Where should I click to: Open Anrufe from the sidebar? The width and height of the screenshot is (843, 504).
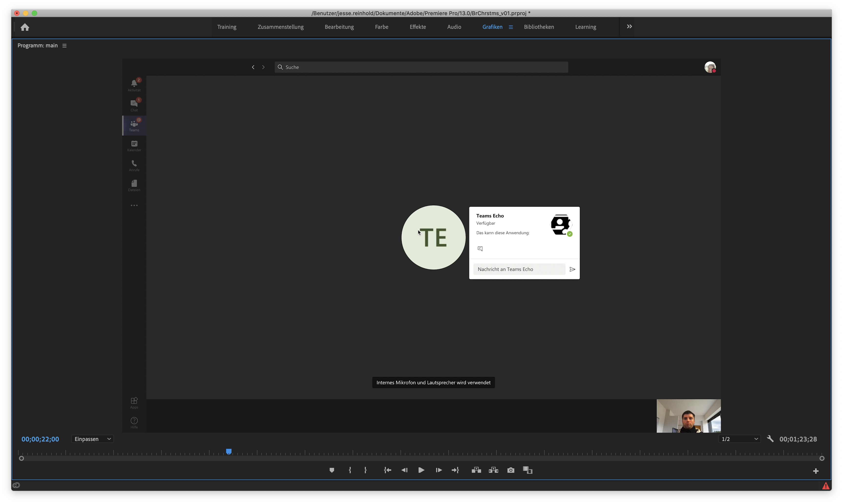click(x=134, y=165)
